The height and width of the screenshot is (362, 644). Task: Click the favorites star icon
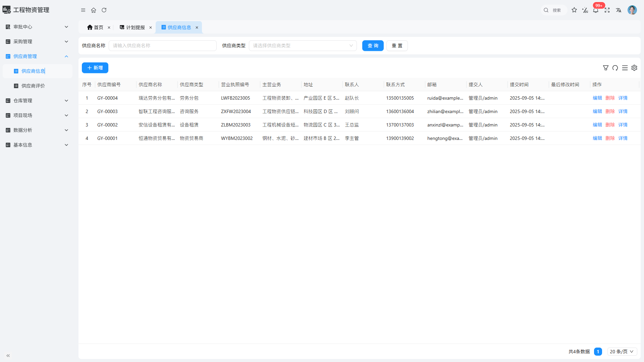click(574, 10)
